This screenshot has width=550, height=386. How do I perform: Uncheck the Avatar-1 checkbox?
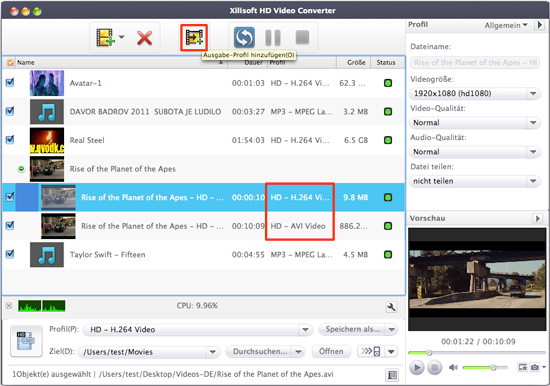coord(10,83)
